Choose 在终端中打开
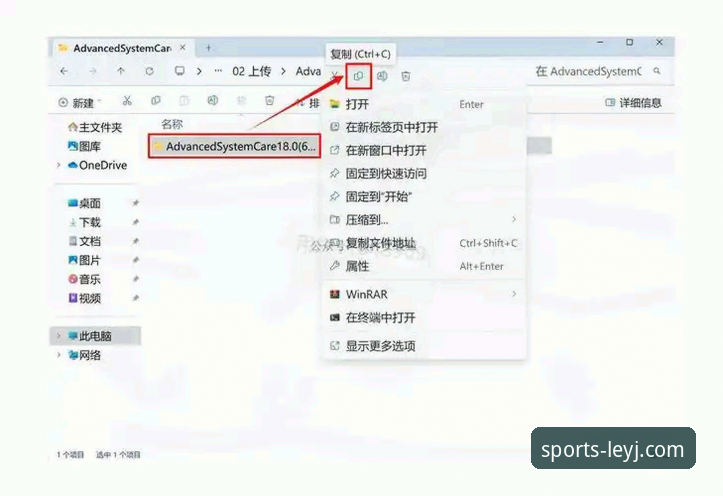This screenshot has width=723, height=496. 424,318
